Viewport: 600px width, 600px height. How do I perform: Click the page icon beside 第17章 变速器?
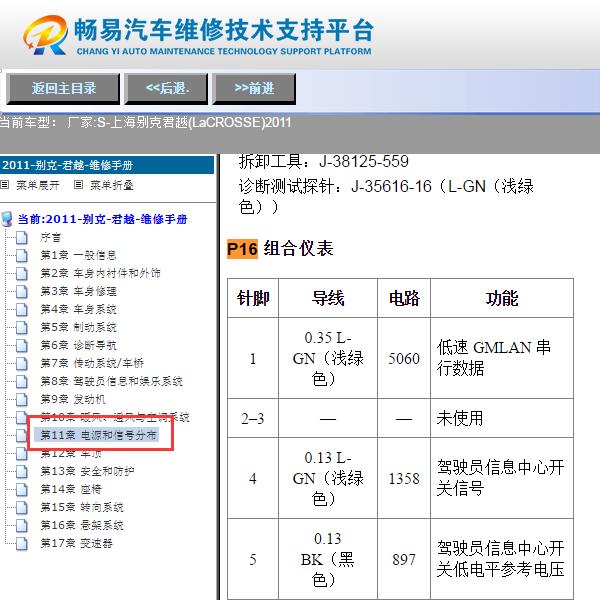pyautogui.click(x=22, y=543)
